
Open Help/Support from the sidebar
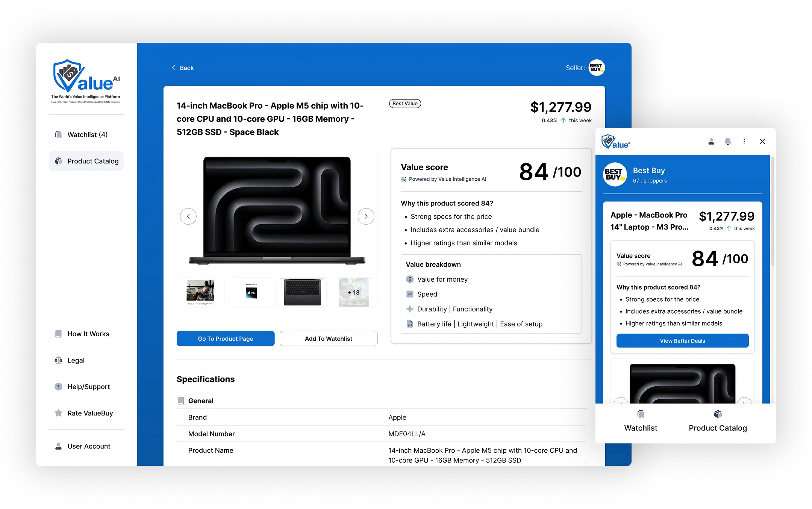(x=88, y=387)
